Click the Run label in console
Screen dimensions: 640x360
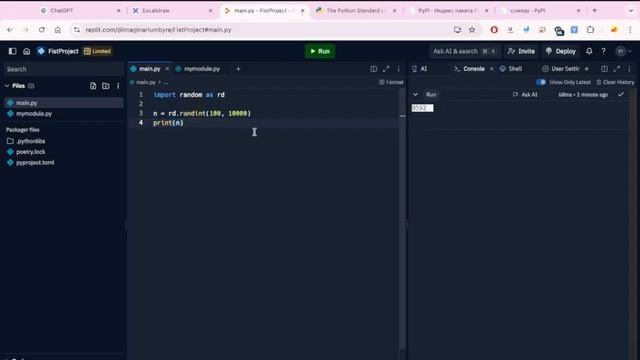click(431, 94)
